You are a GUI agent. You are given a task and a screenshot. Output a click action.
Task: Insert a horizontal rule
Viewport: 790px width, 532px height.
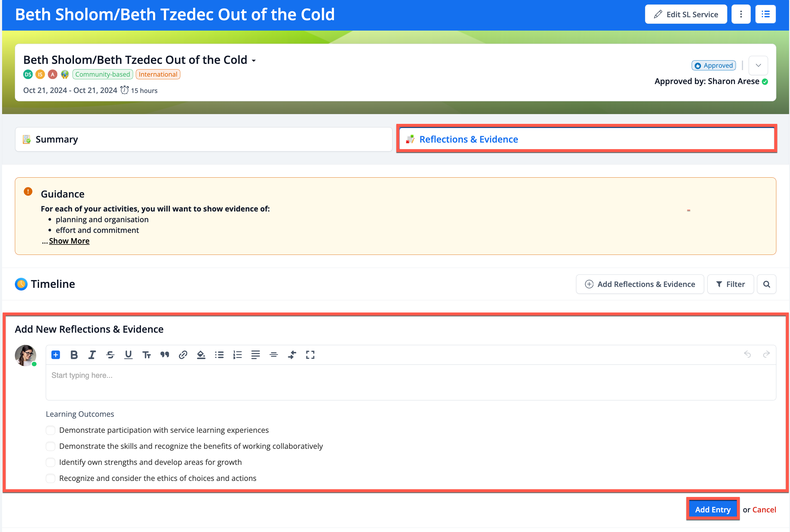(x=274, y=355)
